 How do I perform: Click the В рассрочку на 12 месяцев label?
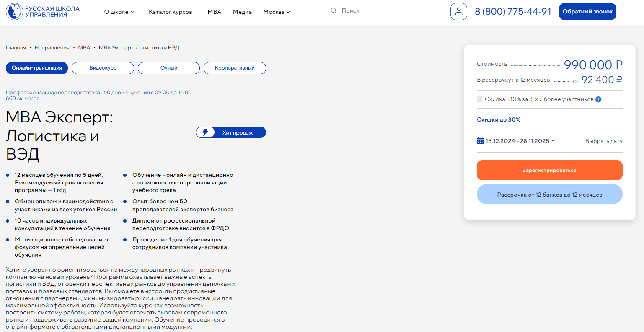tap(513, 80)
